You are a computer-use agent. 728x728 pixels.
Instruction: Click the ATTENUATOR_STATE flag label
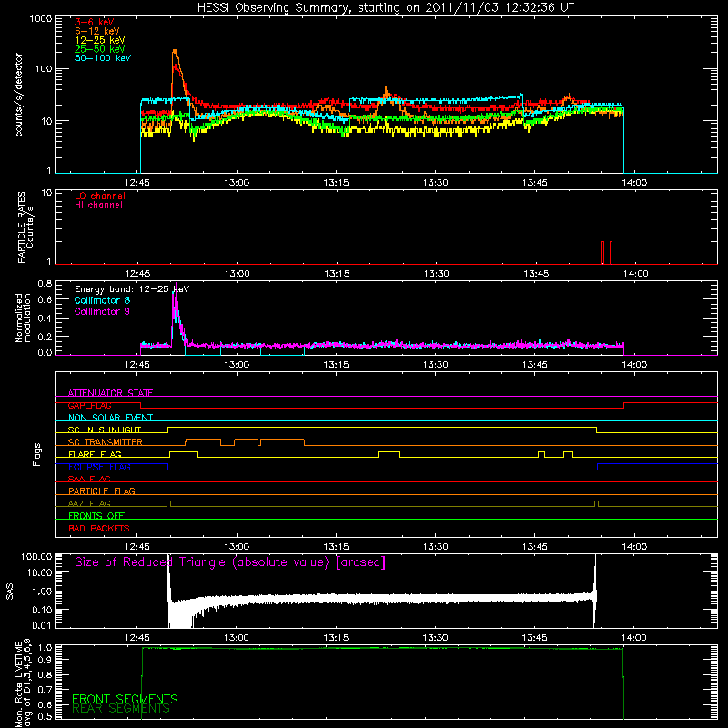point(110,393)
